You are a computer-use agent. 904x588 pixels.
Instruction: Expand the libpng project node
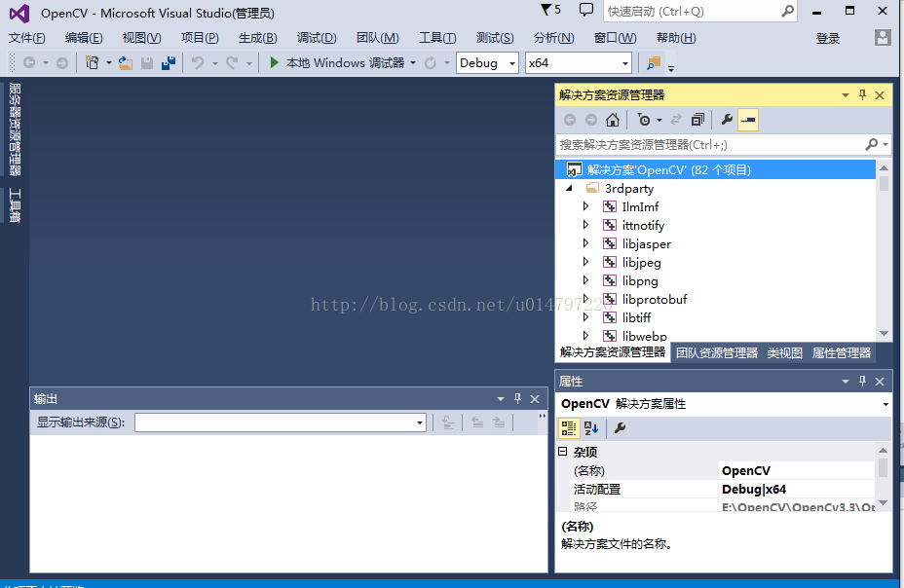[x=585, y=280]
